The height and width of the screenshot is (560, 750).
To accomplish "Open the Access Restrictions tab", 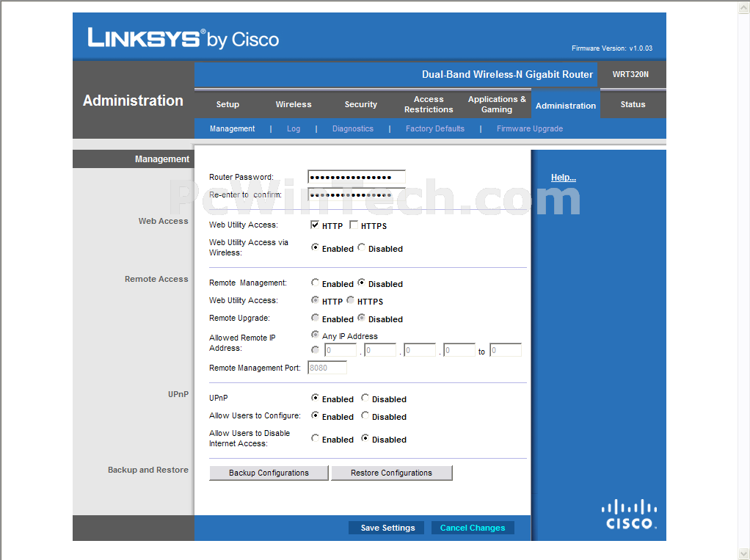I will [429, 104].
